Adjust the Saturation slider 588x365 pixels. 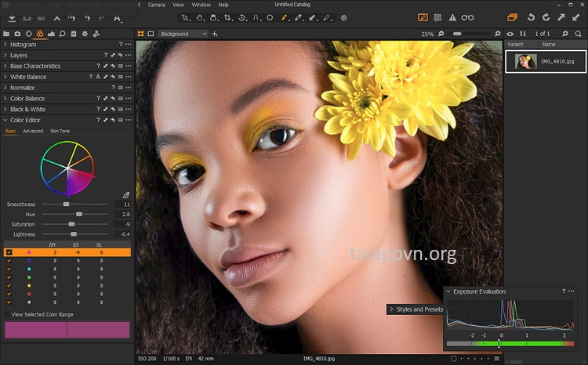[75, 224]
